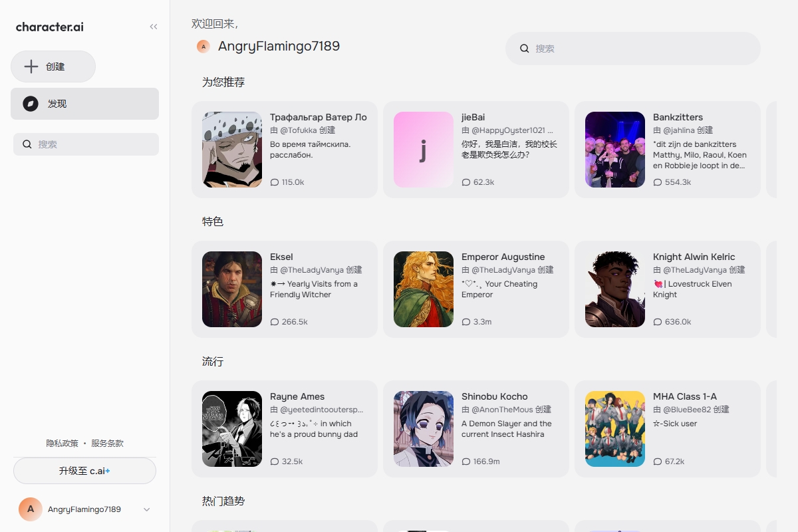Open AngryFlamingo7189 profile menu in sidebar
This screenshot has width=798, height=532.
pyautogui.click(x=84, y=509)
